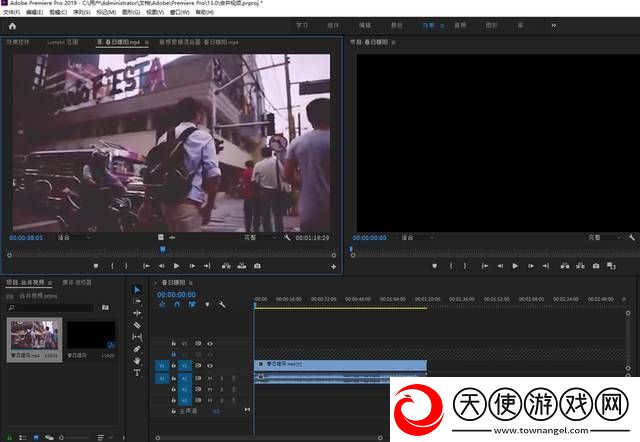Export frame from Source monitor

(257, 266)
